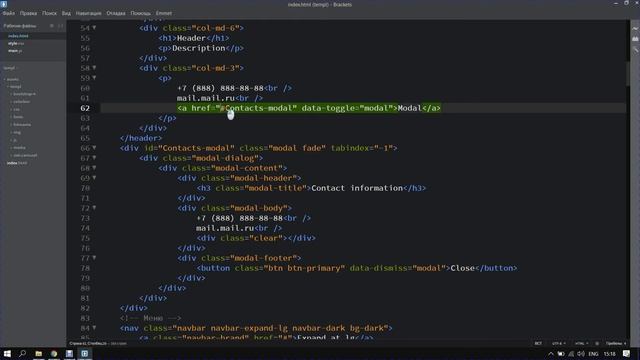Open Windows taskbar search
The width and height of the screenshot is (640, 360).
(x=22, y=353)
